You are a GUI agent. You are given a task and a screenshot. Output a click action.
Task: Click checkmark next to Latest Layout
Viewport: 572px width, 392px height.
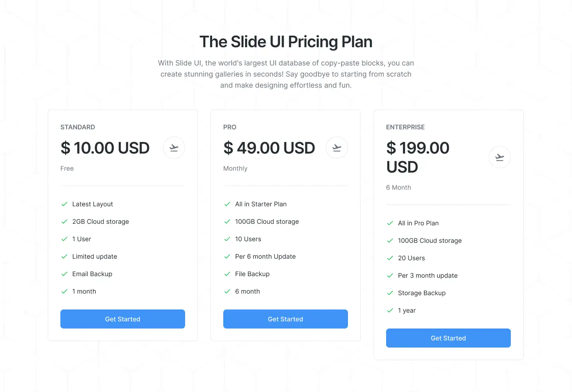(x=64, y=204)
